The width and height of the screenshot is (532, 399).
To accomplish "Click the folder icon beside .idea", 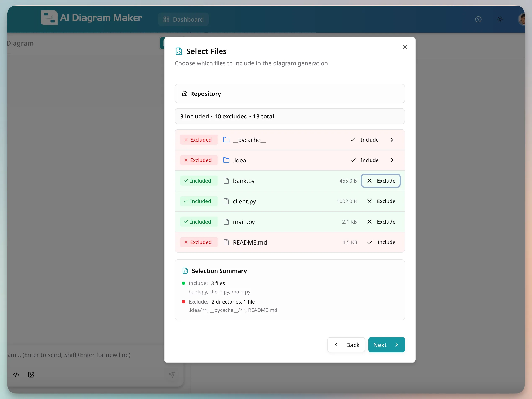I will [x=226, y=160].
